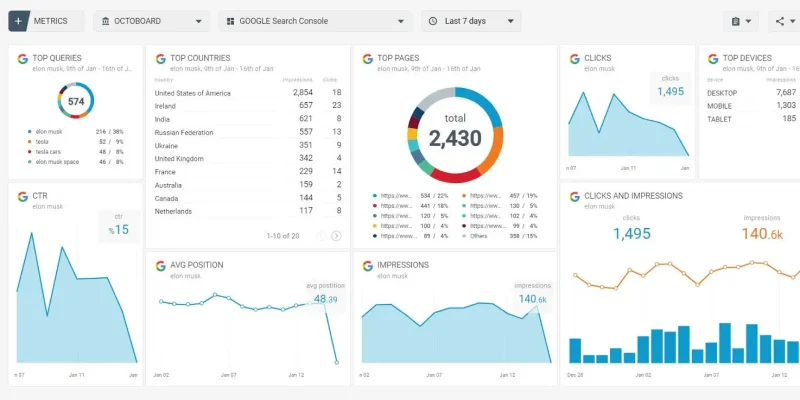Screen dimensions: 800x400
Task: Open the GOOGLE Search Console dashboard dropdown
Action: (315, 21)
